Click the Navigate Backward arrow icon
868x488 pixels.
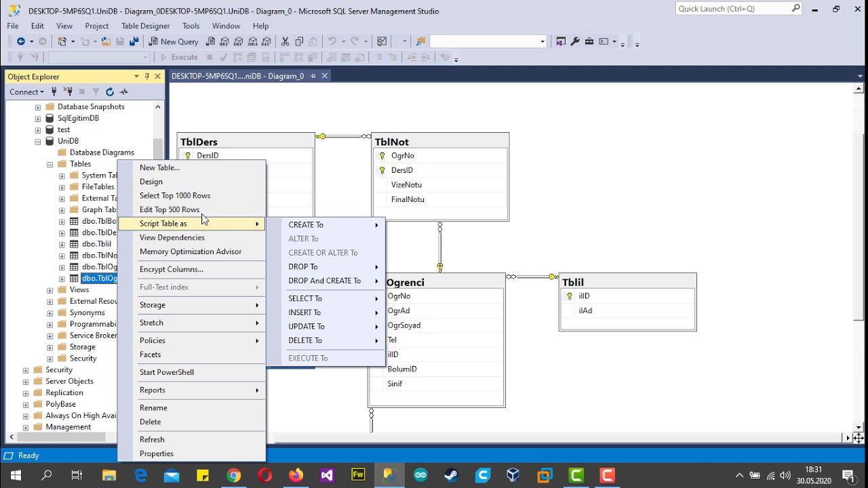tap(21, 41)
